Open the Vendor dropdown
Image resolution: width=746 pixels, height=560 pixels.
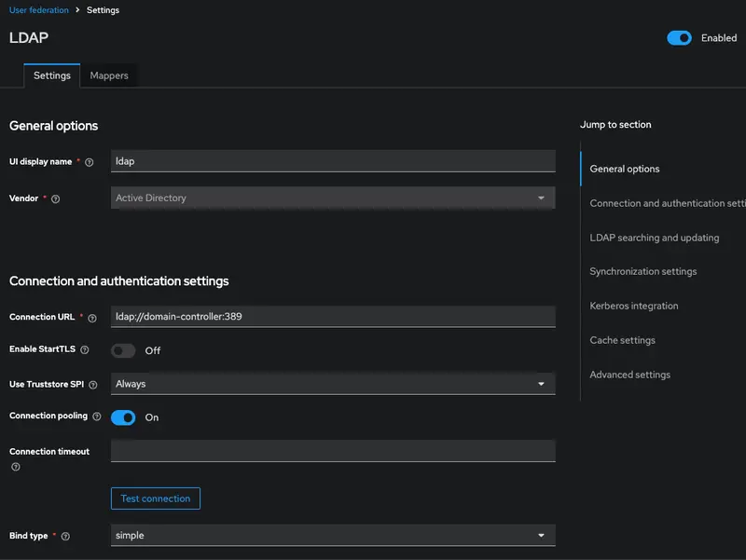pyautogui.click(x=333, y=198)
